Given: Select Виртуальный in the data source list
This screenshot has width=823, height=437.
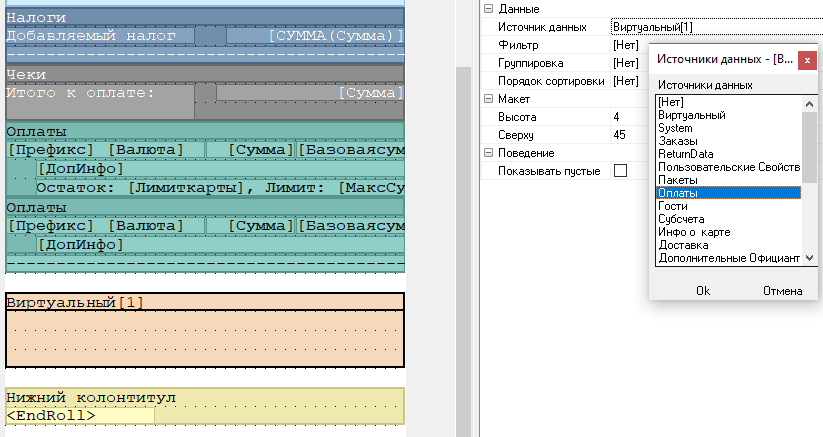Looking at the screenshot, I should point(692,115).
